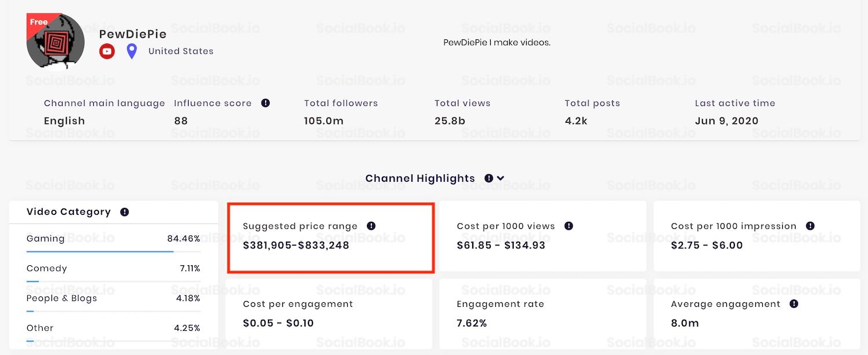Click the Total posts value 4.2k
Image resolution: width=868 pixels, height=355 pixels.
pos(576,121)
